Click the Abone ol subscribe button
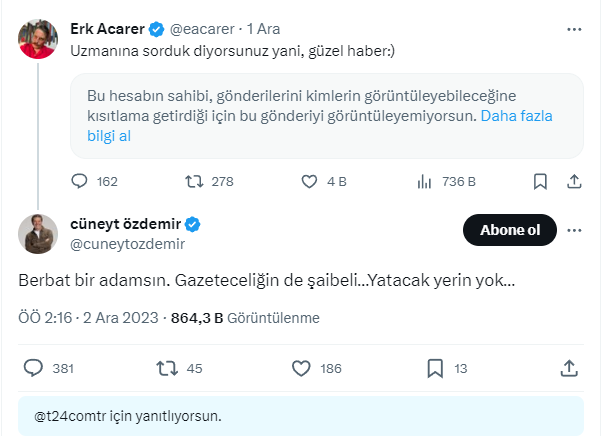Image resolution: width=611 pixels, height=436 pixels. pyautogui.click(x=510, y=231)
